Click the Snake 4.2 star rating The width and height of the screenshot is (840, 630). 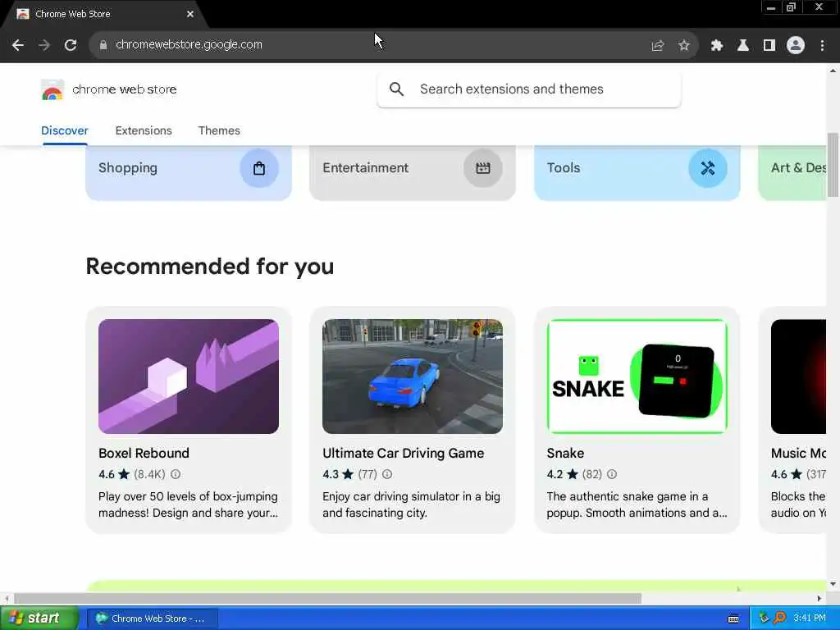point(562,474)
